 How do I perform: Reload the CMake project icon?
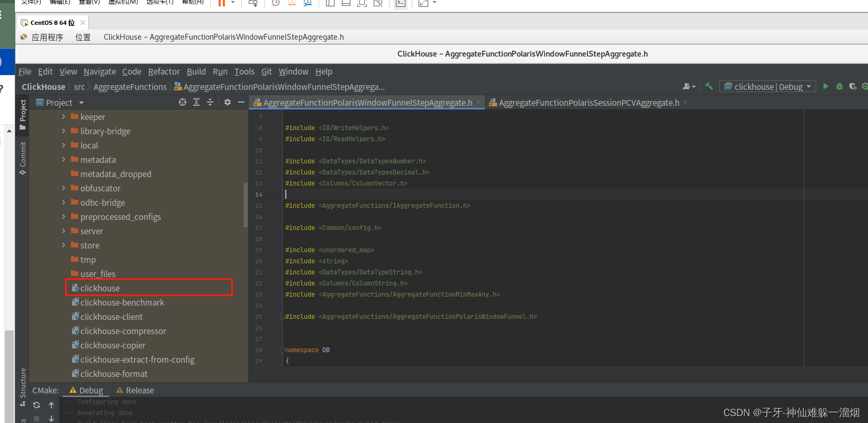click(37, 405)
